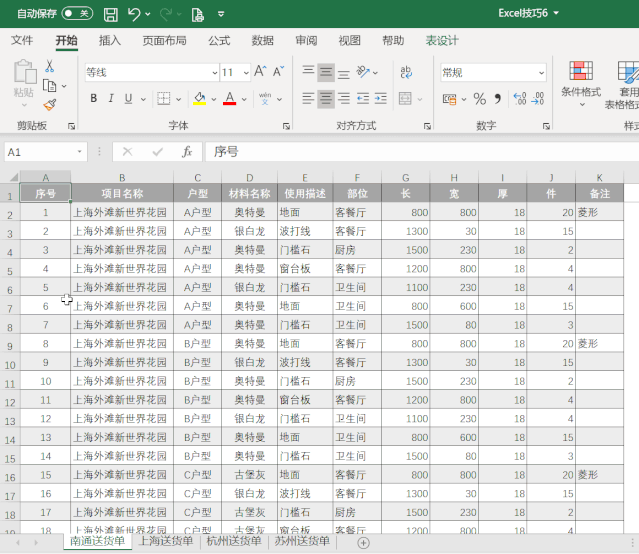Switch to the 插入 ribbon tab

coord(110,41)
